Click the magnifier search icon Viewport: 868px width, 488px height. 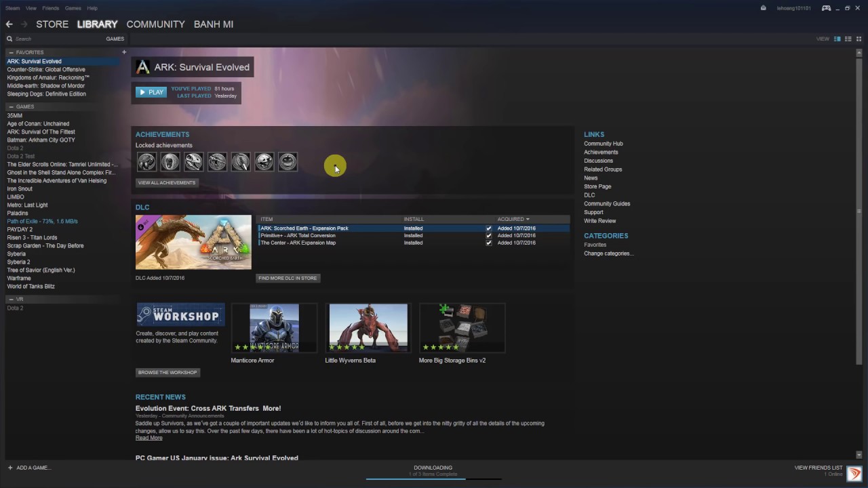(x=9, y=39)
